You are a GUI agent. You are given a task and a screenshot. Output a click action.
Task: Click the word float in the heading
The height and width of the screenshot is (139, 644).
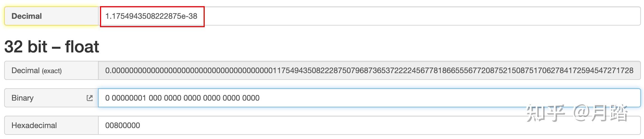coord(82,47)
